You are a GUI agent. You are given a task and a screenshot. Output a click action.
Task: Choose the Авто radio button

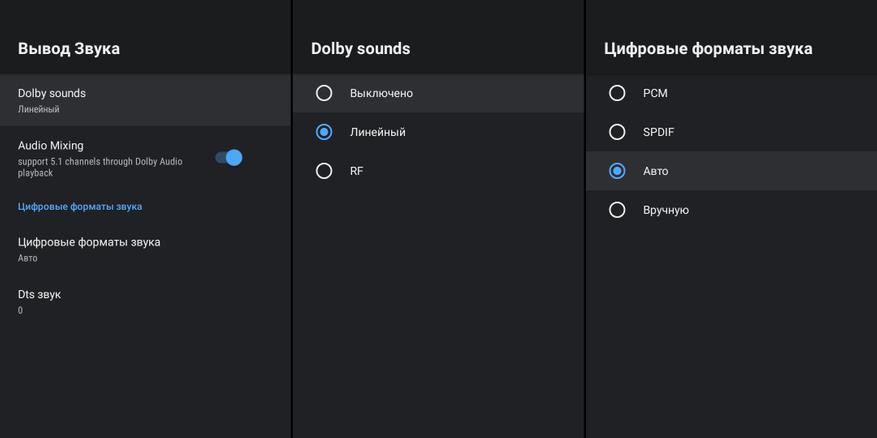(617, 171)
